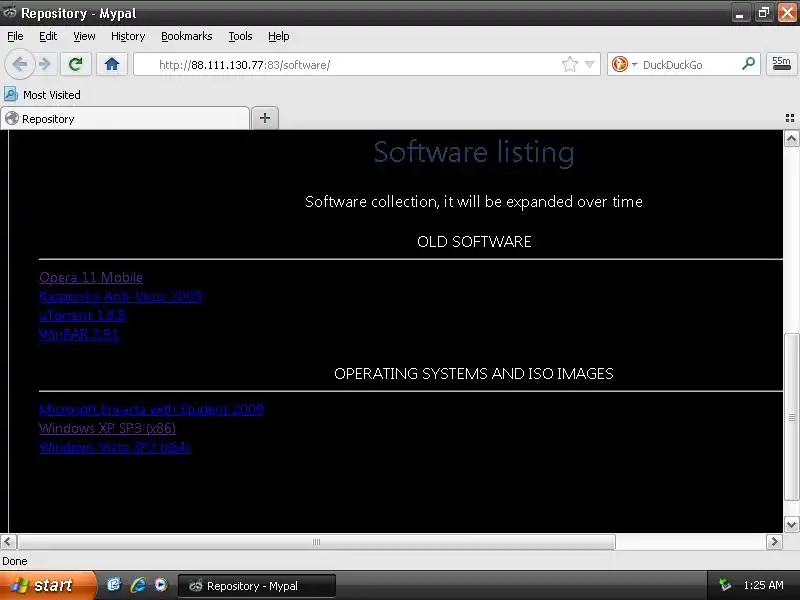Open the URL history dropdown arrow
The height and width of the screenshot is (600, 800).
click(590, 64)
